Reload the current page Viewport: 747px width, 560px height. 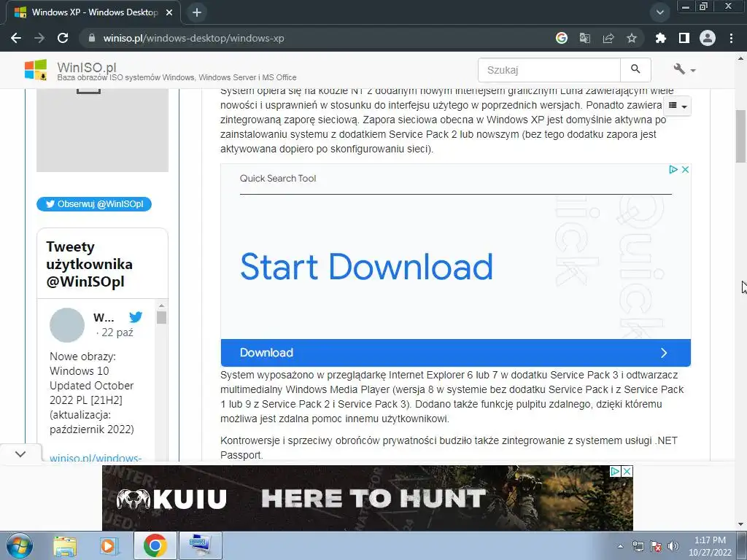coord(63,38)
